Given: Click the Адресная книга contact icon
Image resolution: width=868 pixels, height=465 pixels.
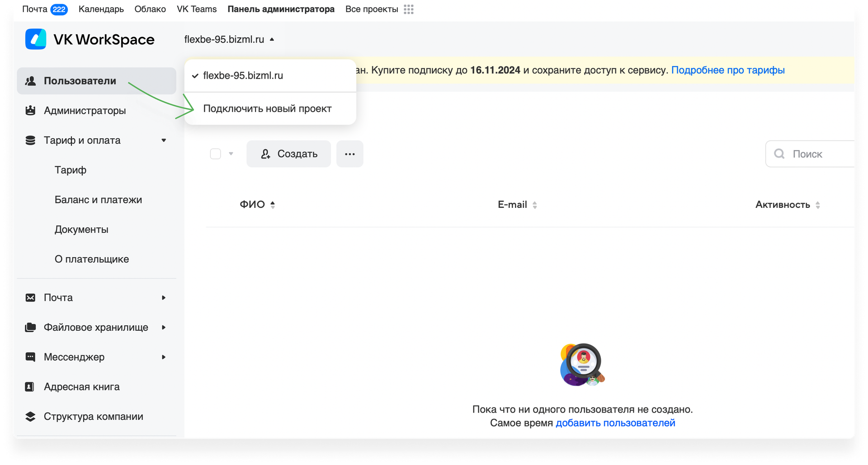Looking at the screenshot, I should 30,387.
